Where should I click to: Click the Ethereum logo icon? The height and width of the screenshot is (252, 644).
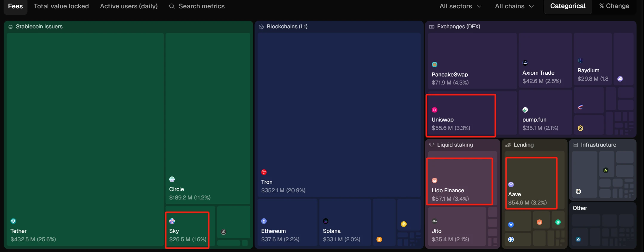[x=264, y=221]
